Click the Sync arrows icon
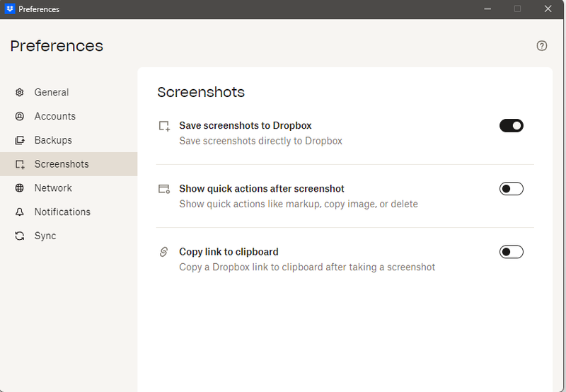 pos(20,236)
